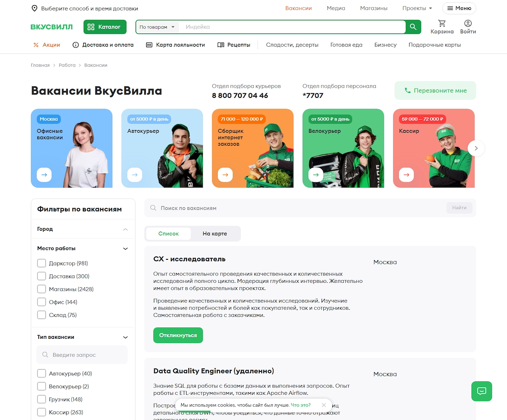The width and height of the screenshot is (507, 420).
Task: Check the Офис (144) checkbox
Action: (41, 302)
